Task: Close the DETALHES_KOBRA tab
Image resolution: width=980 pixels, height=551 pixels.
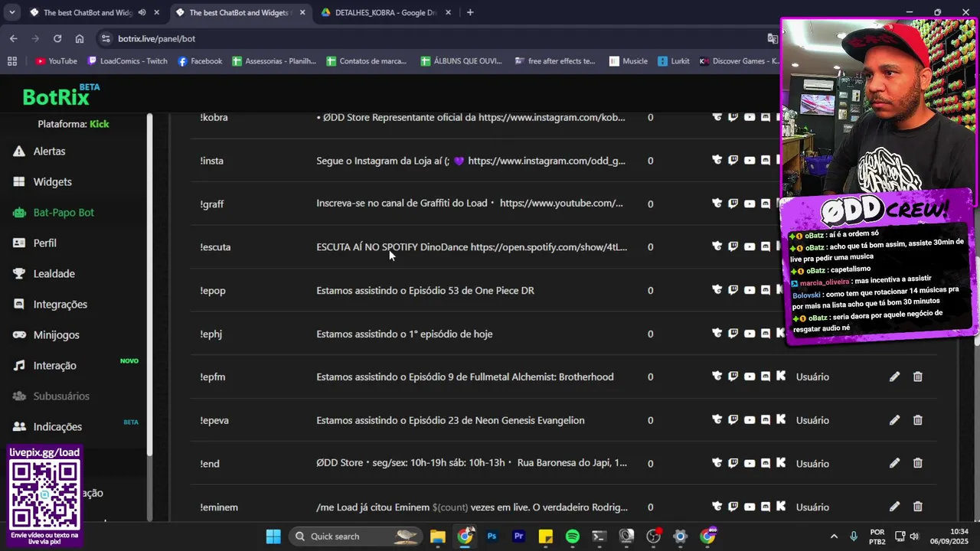Action: click(448, 12)
